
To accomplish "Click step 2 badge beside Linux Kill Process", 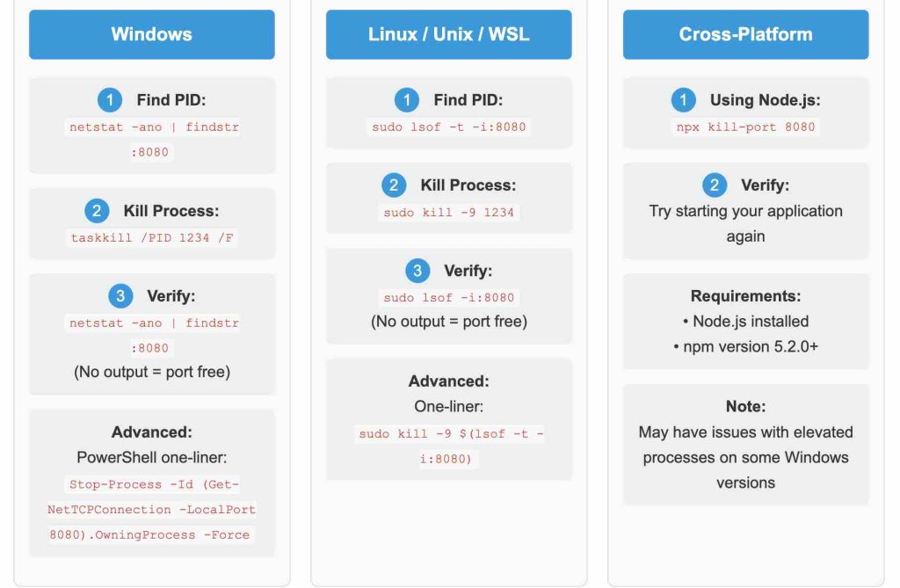I will (x=394, y=185).
